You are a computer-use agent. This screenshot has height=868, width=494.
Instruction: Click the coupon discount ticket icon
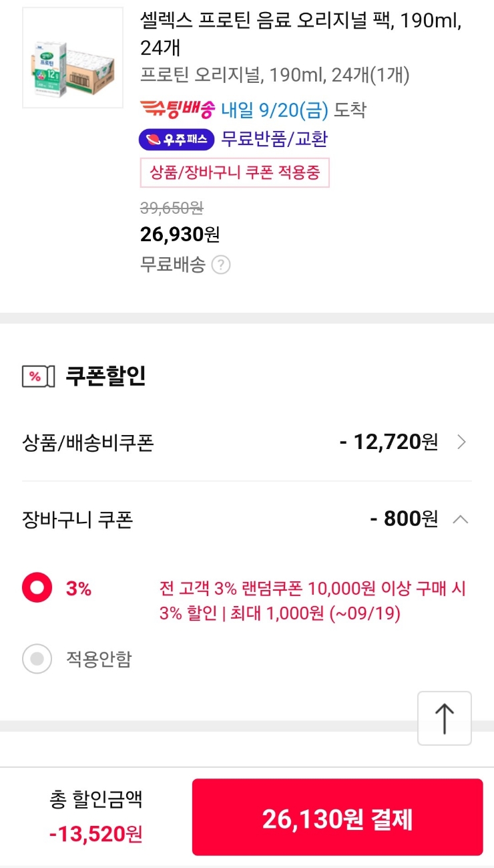point(35,377)
